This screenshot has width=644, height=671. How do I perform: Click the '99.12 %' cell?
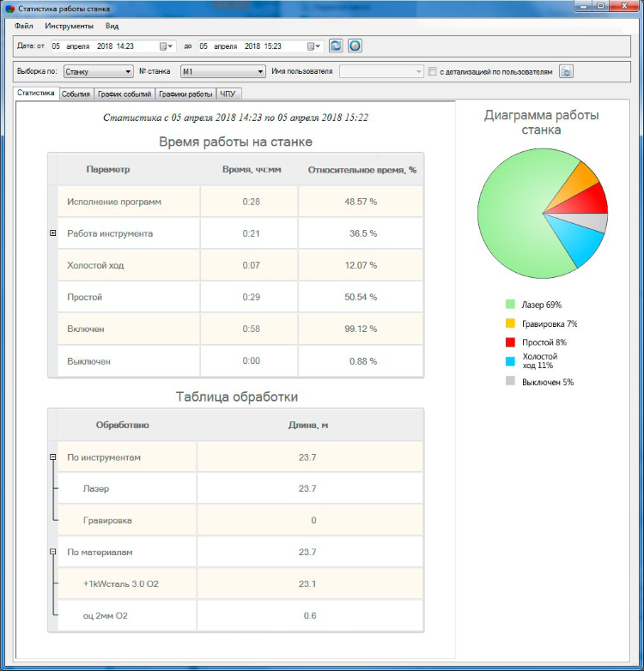point(361,329)
